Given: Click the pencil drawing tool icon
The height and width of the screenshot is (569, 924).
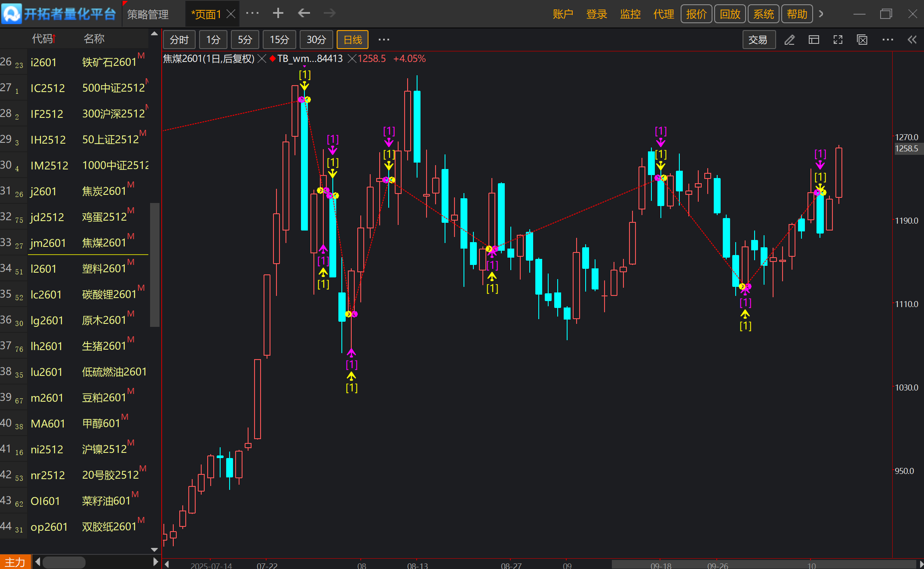Looking at the screenshot, I should [789, 40].
